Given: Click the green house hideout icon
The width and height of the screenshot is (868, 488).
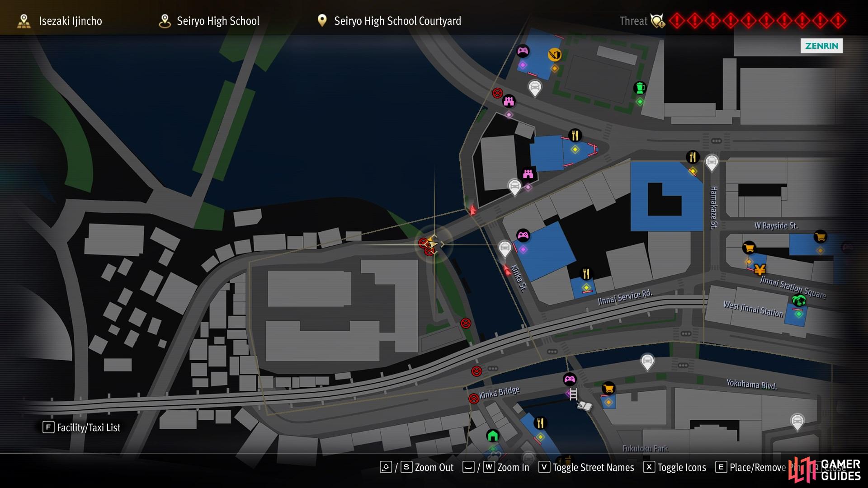Looking at the screenshot, I should pos(493,436).
